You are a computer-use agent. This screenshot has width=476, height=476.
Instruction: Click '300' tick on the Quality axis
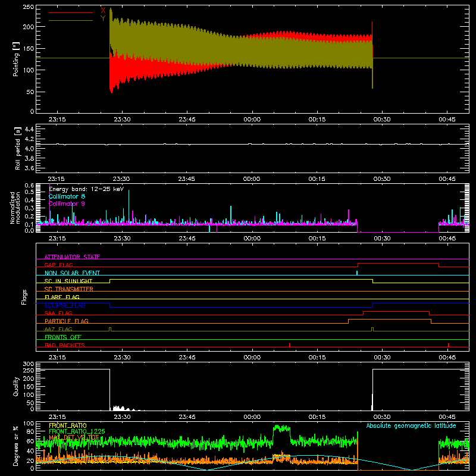tap(29, 364)
